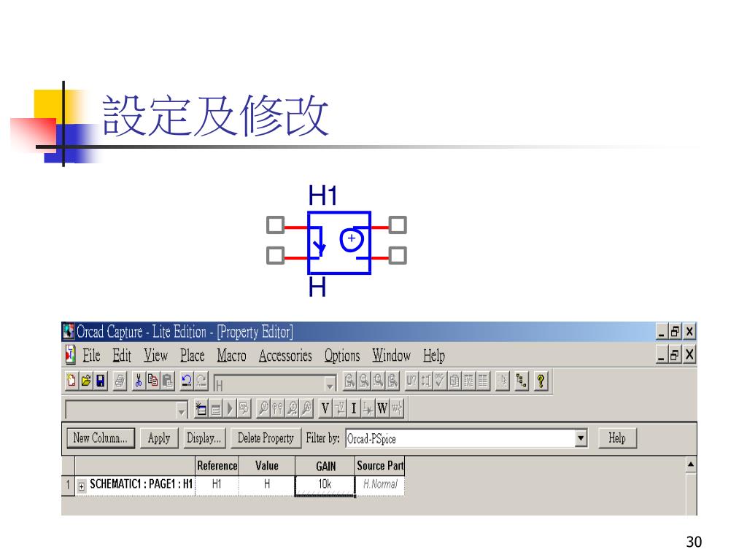747x560 pixels.
Task: Select the Reference column header
Action: point(217,466)
